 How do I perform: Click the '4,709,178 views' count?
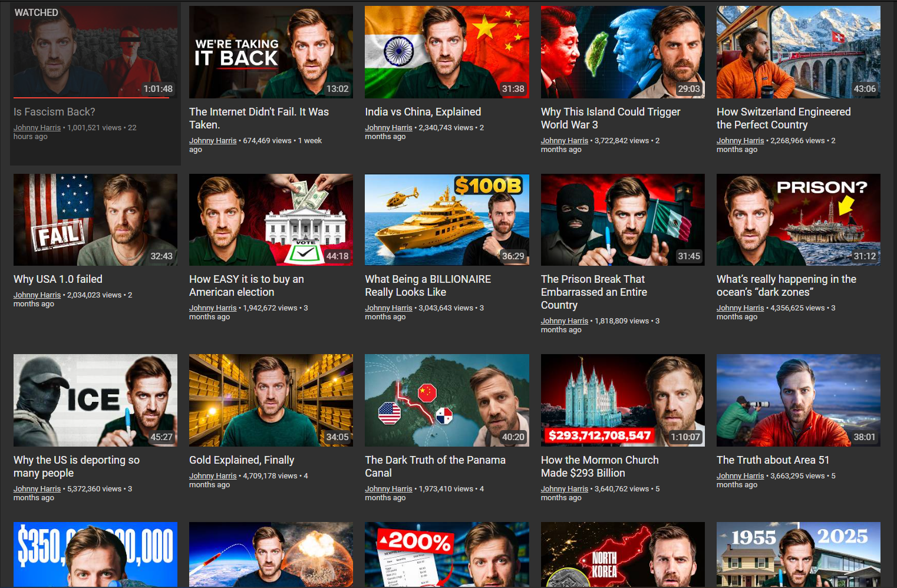270,476
